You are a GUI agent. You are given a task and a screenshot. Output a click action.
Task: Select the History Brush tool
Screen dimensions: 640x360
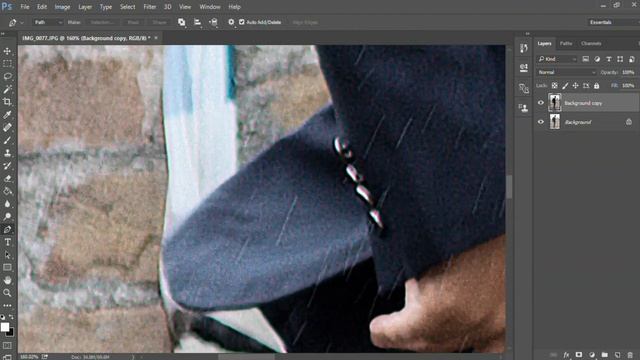7,165
